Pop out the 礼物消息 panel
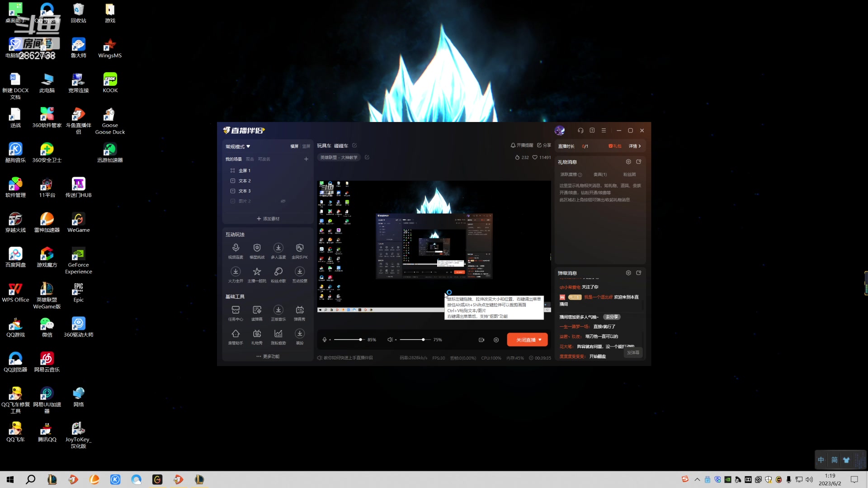 [639, 162]
